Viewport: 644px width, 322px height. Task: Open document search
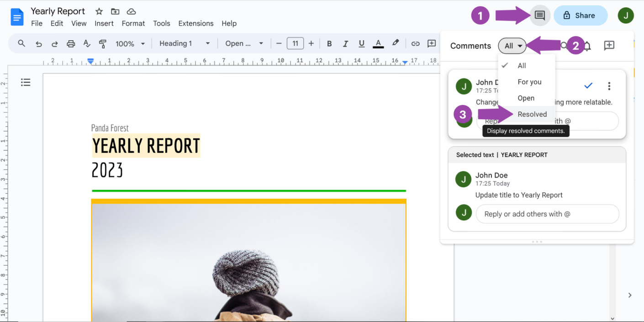pyautogui.click(x=21, y=43)
